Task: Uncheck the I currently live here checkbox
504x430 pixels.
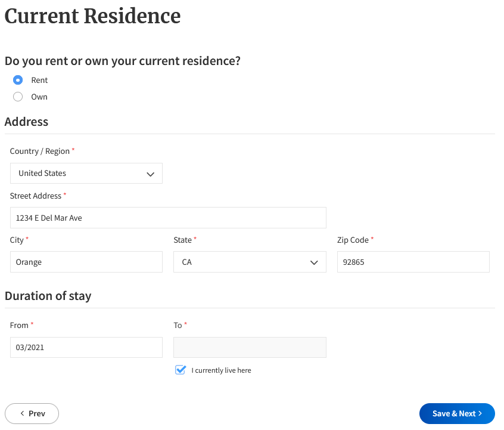Action: [x=180, y=370]
